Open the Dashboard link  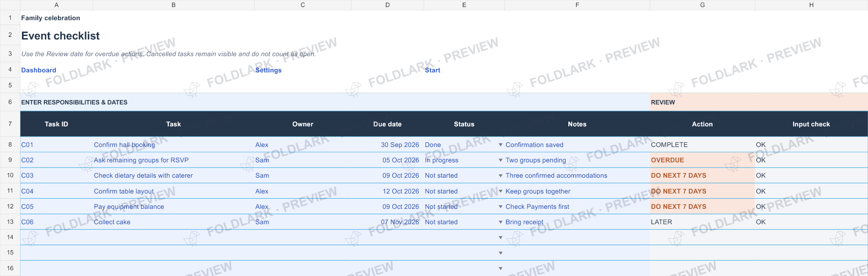tap(39, 70)
